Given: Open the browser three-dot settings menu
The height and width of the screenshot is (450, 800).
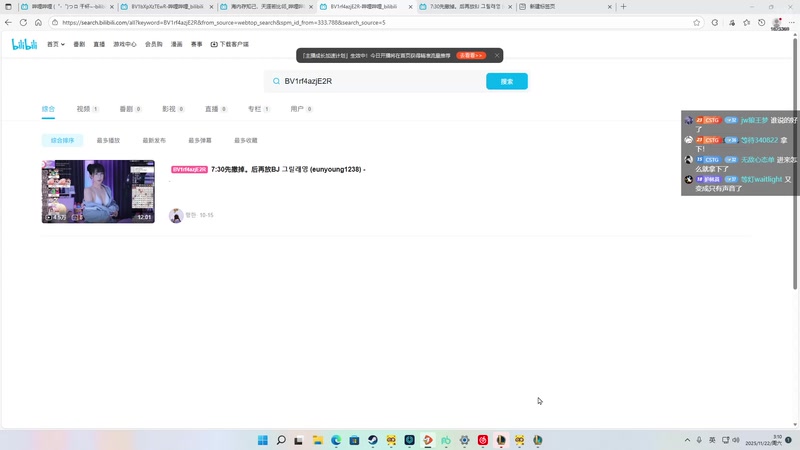Looking at the screenshot, I should point(791,22).
